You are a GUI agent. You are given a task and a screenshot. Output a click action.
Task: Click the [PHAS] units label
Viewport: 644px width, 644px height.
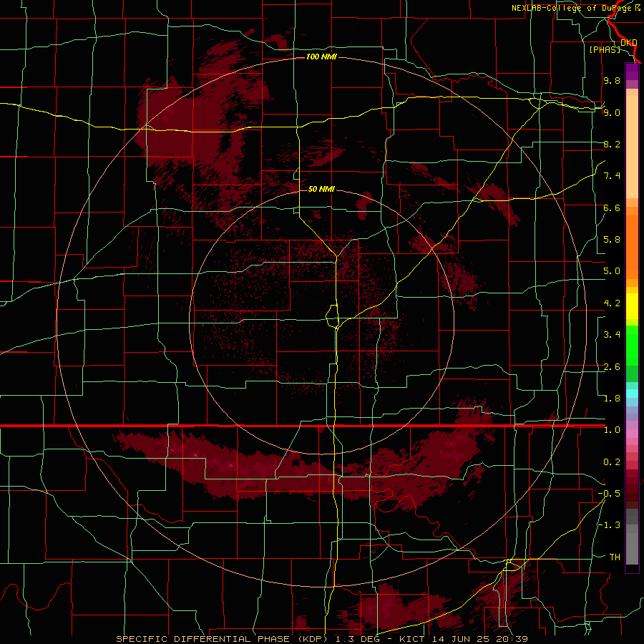click(x=605, y=49)
